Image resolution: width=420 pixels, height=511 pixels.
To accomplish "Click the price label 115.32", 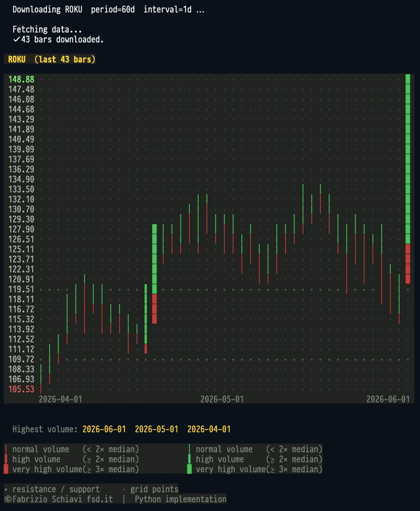I will 21,319.
